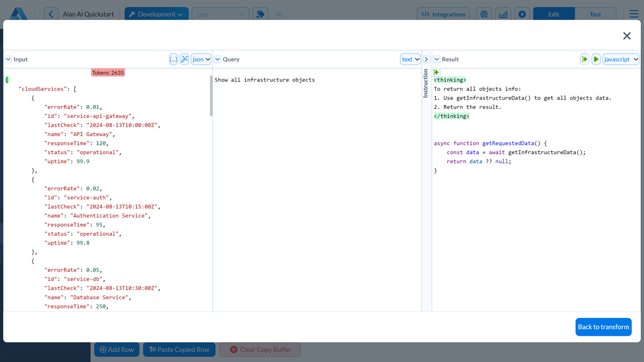Select the magic wand icon beside the json dropdown

tap(185, 59)
